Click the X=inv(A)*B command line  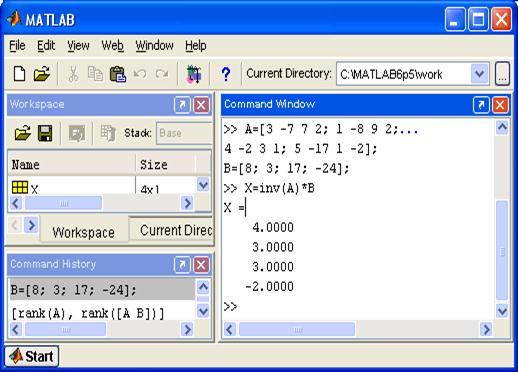[279, 189]
